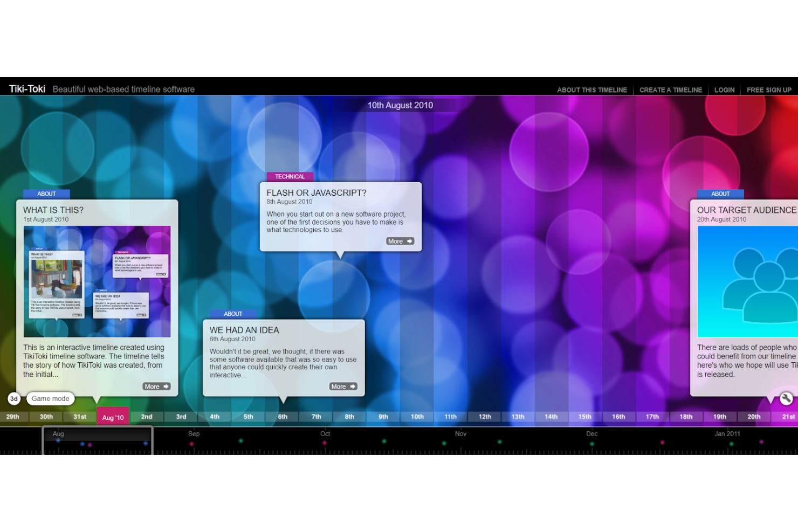This screenshot has width=798, height=532.
Task: Open About This Timeline menu item
Action: [592, 90]
